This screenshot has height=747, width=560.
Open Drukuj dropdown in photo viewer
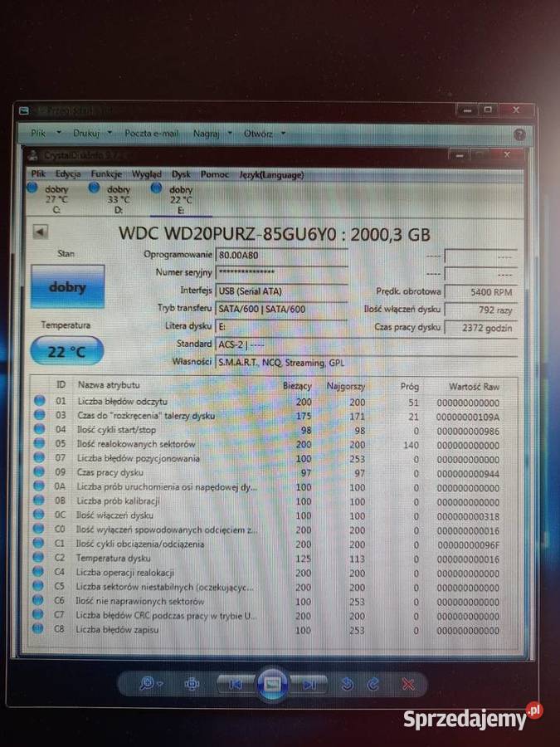click(x=92, y=134)
